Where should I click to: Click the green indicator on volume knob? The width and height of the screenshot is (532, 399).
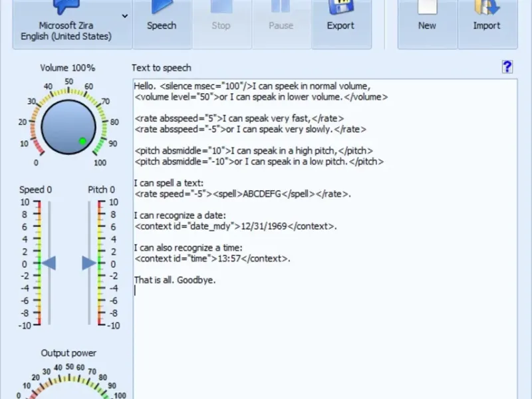[82, 141]
